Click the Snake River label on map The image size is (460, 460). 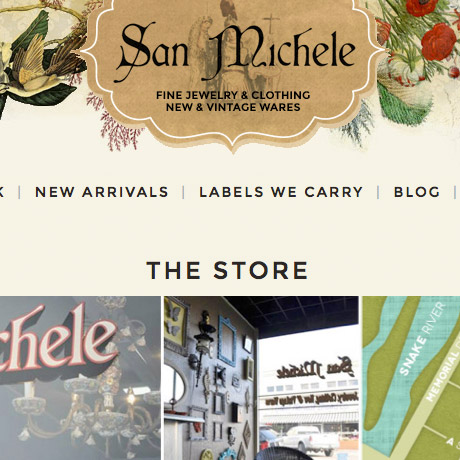coord(422,338)
